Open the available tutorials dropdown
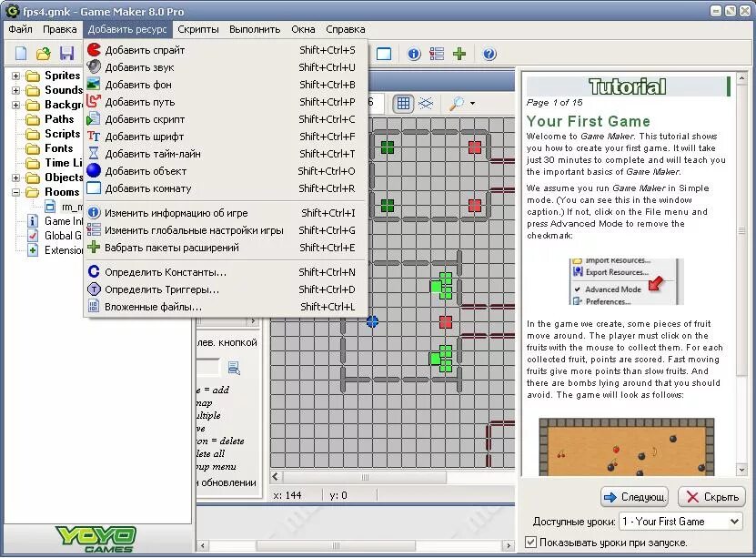 [734, 522]
